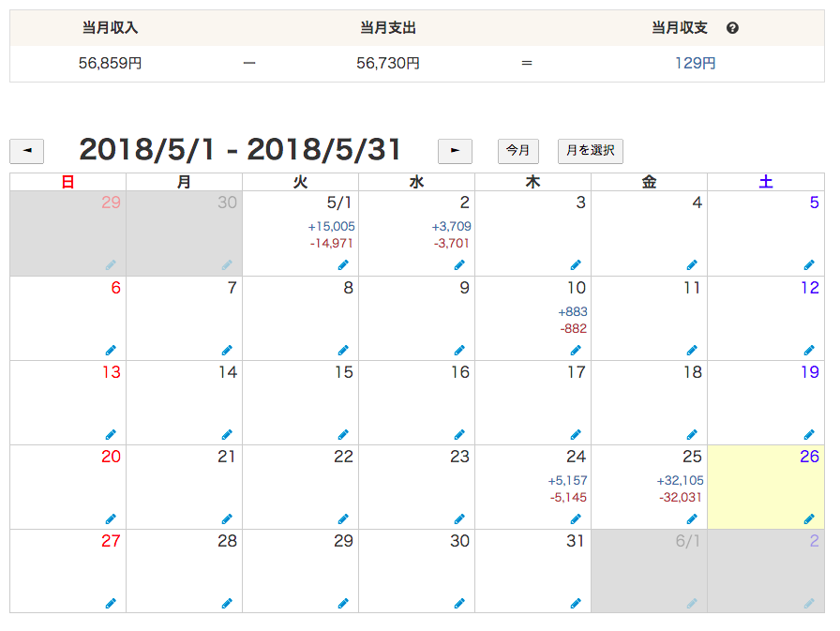This screenshot has height=631, width=840.
Task: Click the faded pencil on April 30
Action: (227, 264)
